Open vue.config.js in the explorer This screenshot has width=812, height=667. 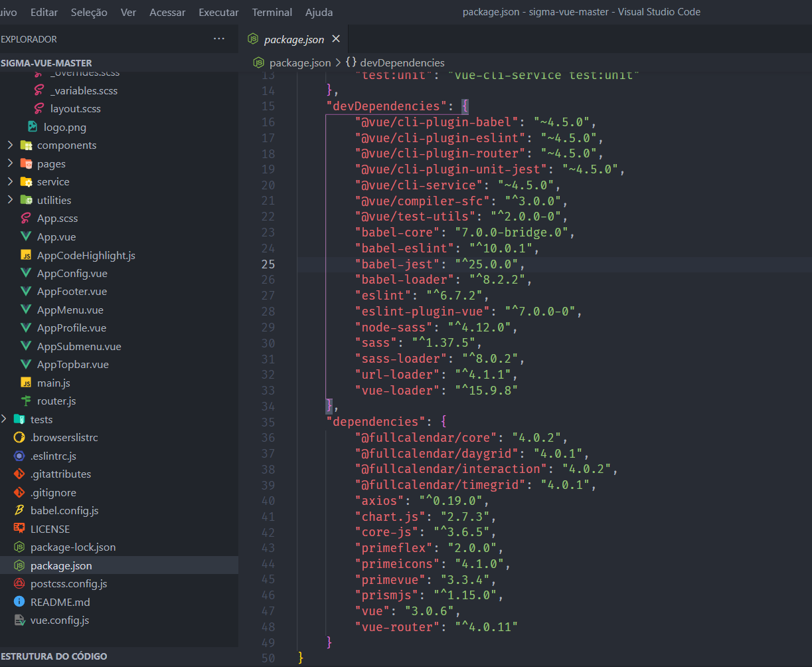pyautogui.click(x=60, y=620)
